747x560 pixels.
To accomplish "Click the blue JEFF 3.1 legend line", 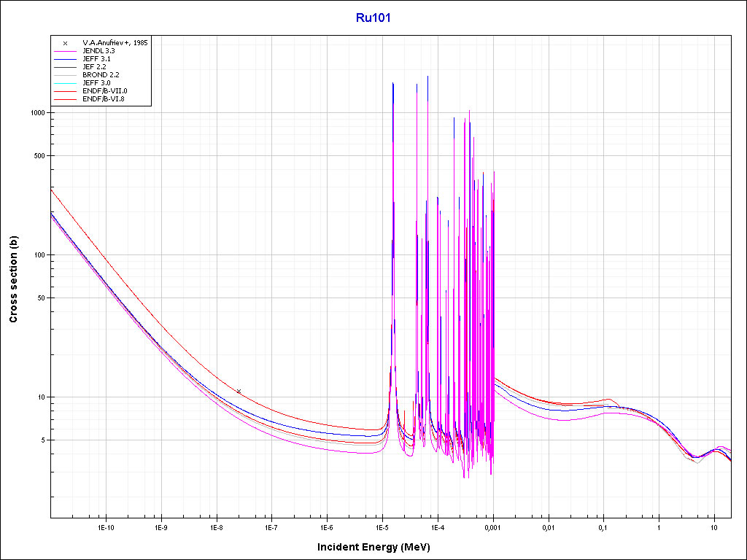I will tap(65, 59).
